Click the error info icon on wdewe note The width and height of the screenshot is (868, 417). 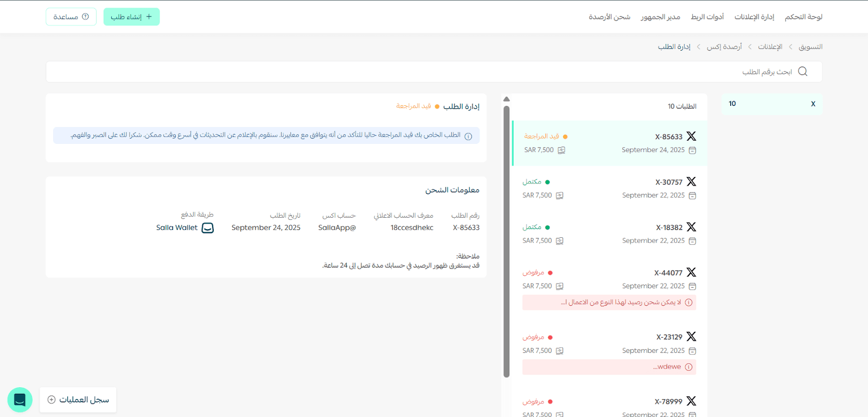[688, 367]
